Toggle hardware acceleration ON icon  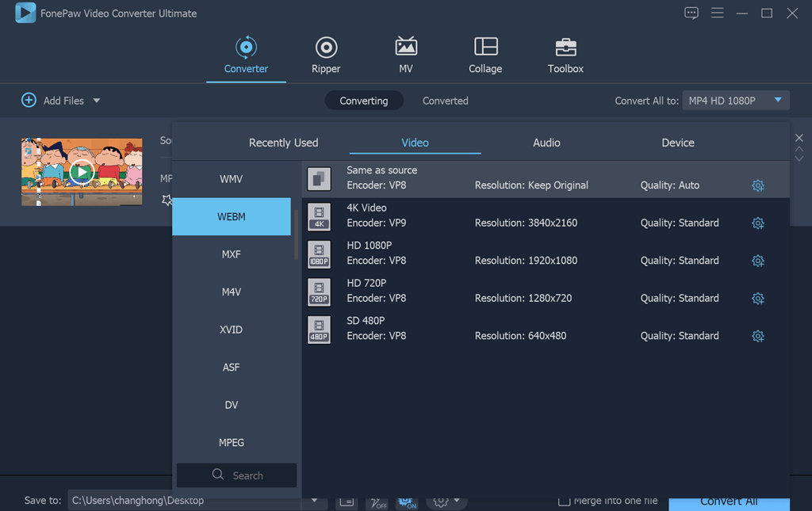[x=407, y=501]
